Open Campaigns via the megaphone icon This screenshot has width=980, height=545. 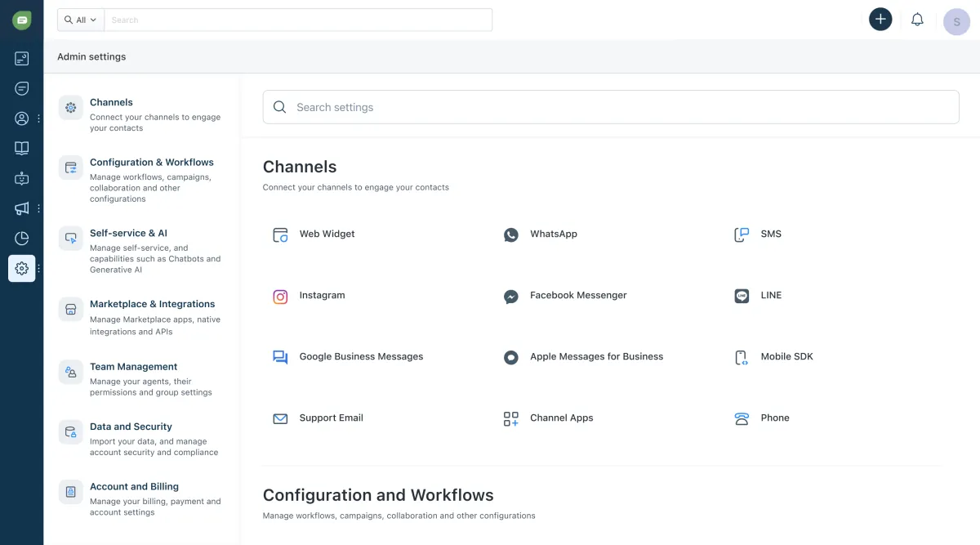pyautogui.click(x=21, y=208)
